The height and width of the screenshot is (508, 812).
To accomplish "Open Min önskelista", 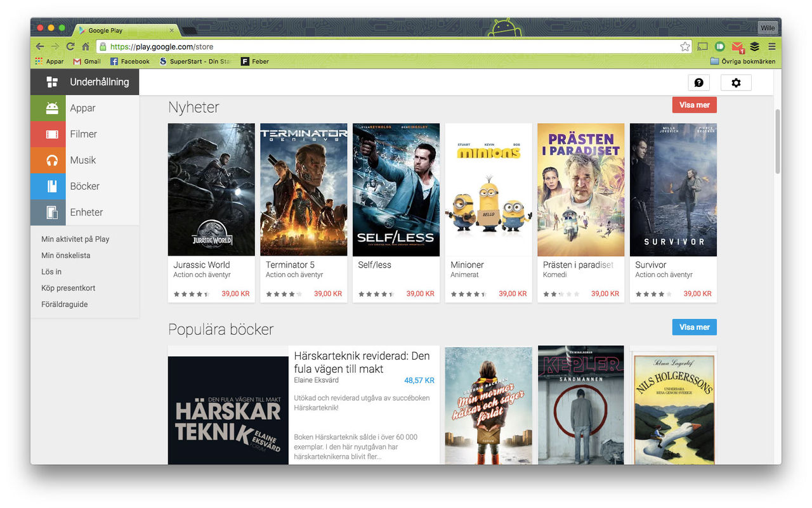I will (66, 256).
